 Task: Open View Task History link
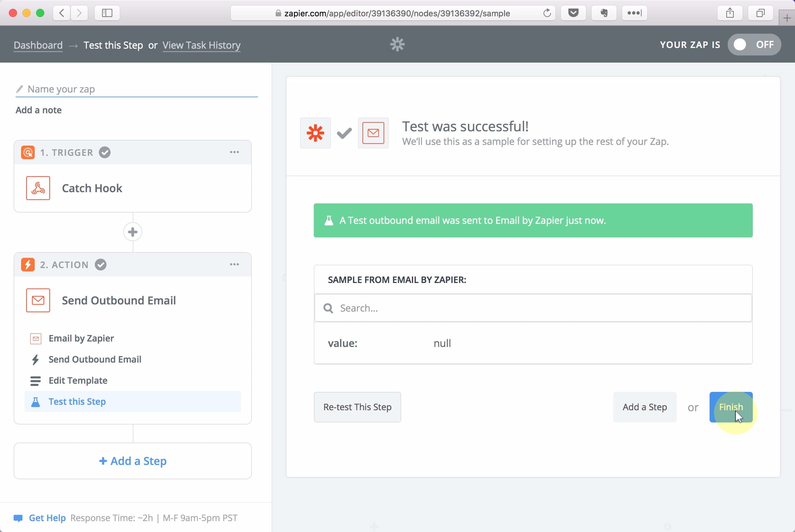click(x=201, y=45)
